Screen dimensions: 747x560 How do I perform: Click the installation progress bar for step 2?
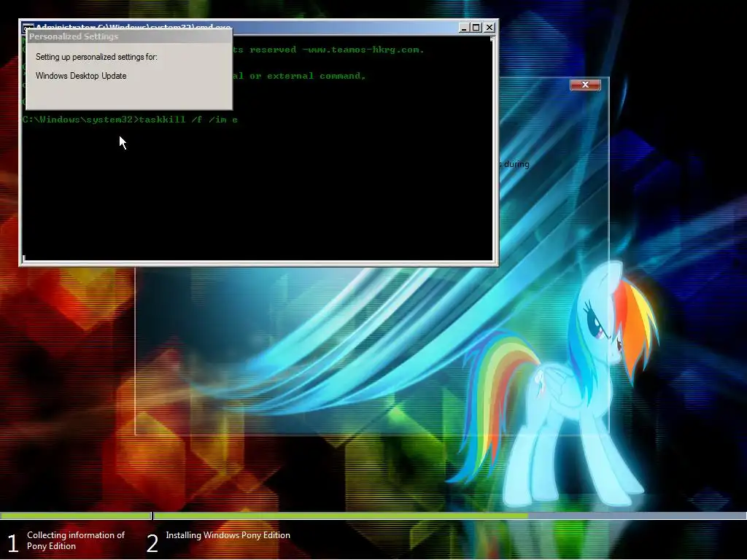point(449,516)
